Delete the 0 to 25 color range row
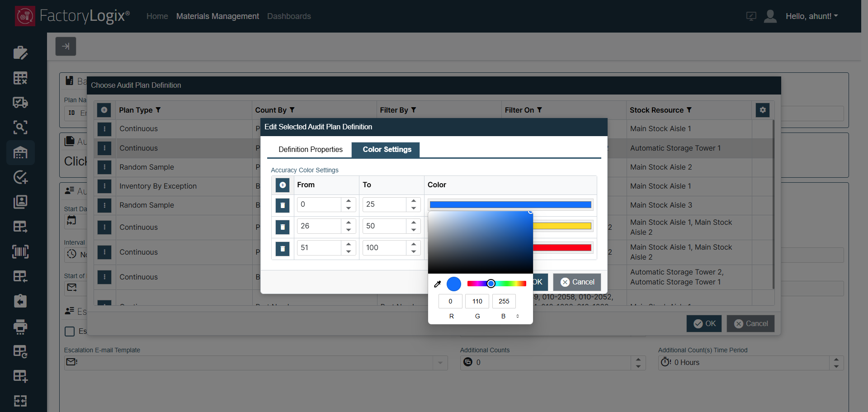Viewport: 868px width, 412px height. point(283,205)
